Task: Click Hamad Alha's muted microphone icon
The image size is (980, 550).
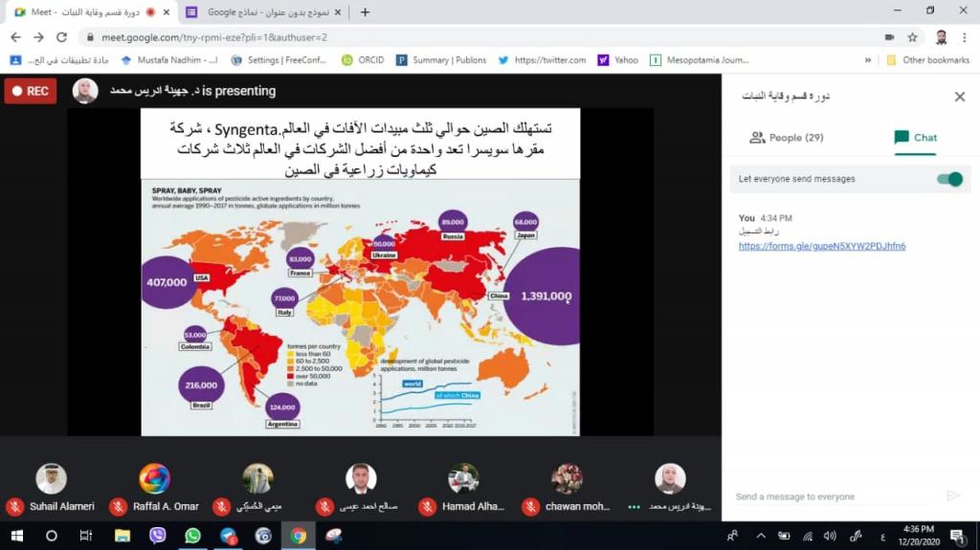Action: (x=427, y=506)
